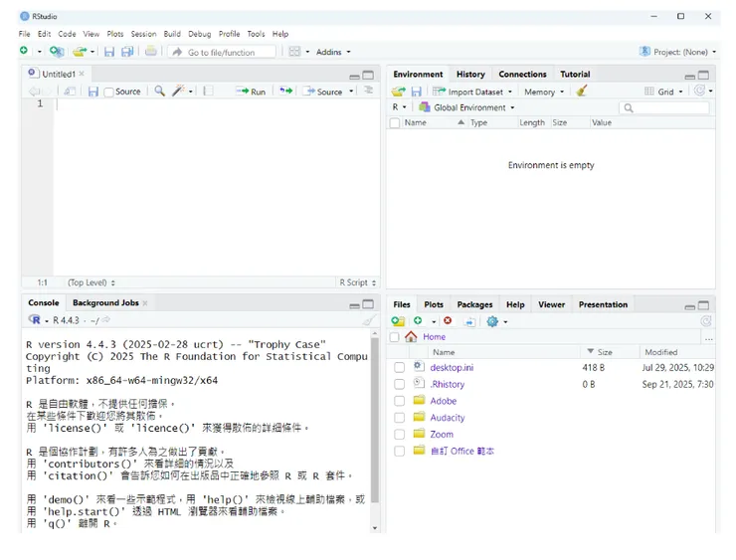Select all objects checkbox in Environment header
This screenshot has height=560, width=736.
(x=395, y=123)
